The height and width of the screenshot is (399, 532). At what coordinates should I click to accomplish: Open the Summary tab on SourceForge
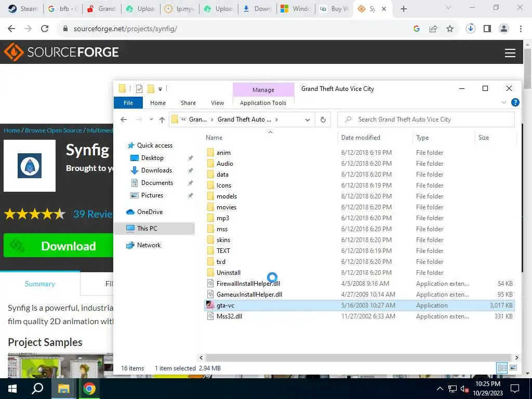point(40,284)
